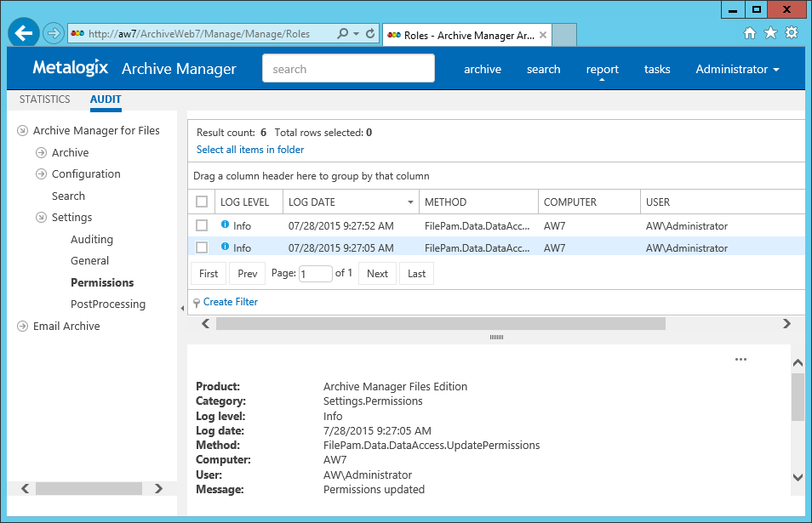
Task: Check the box for the 9:27:52 AM log entry
Action: click(202, 225)
